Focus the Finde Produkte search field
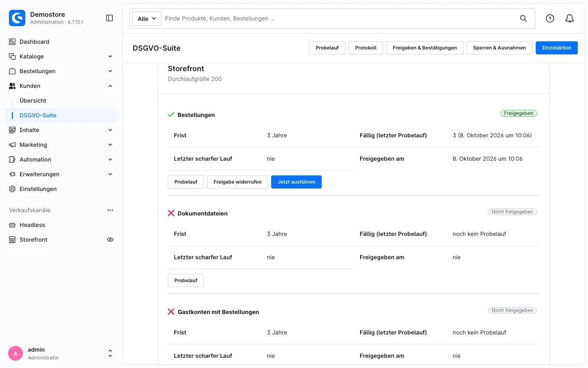This screenshot has height=368, width=588. click(339, 18)
